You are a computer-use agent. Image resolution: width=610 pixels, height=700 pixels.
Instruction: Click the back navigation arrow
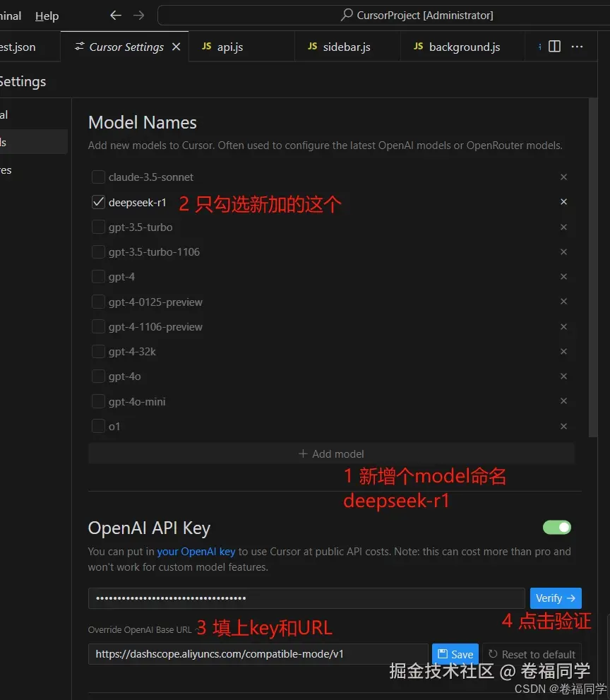tap(115, 15)
